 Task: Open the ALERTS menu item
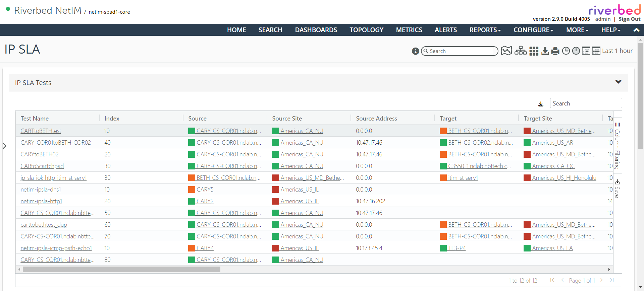446,30
